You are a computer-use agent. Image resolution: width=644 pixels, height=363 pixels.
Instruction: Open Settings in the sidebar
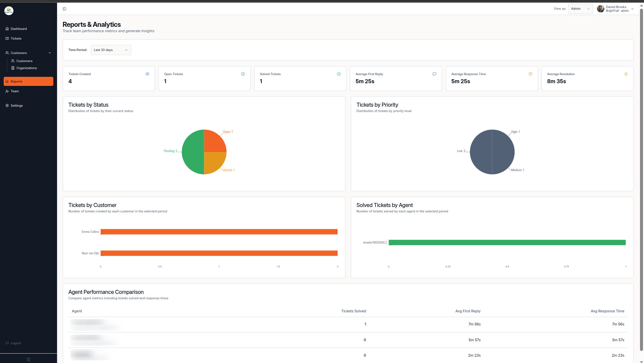[x=29, y=106]
